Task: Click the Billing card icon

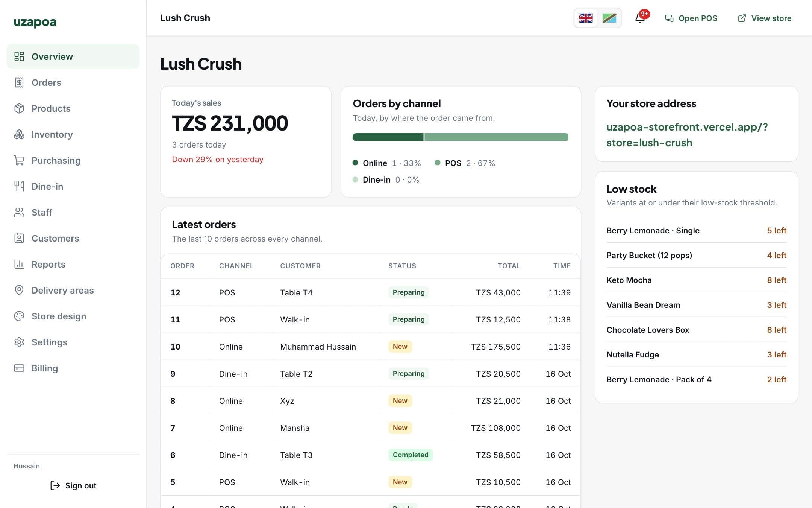Action: pos(19,368)
